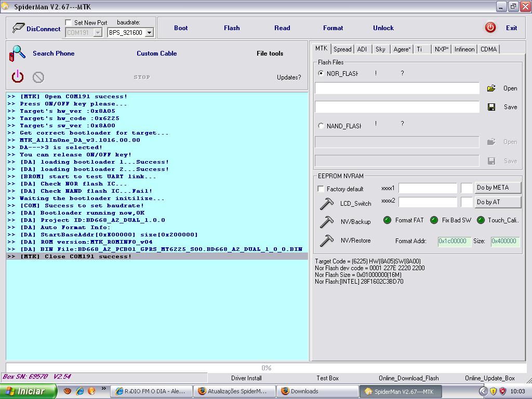The height and width of the screenshot is (399, 532).
Task: Click the NV/Backup hammer icon
Action: (327, 222)
